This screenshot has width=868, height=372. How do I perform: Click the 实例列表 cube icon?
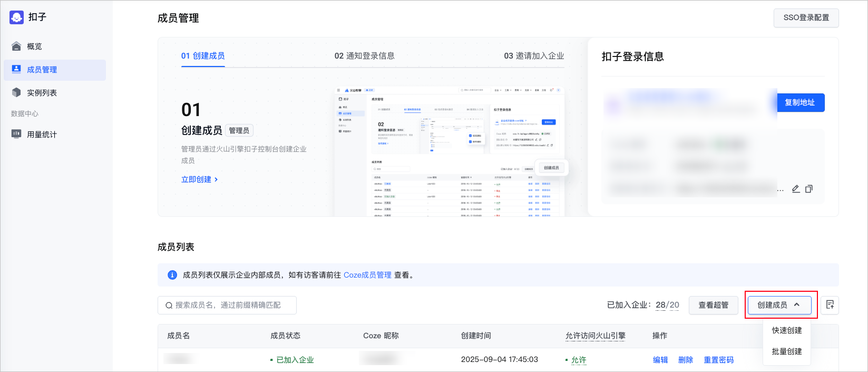(x=16, y=92)
